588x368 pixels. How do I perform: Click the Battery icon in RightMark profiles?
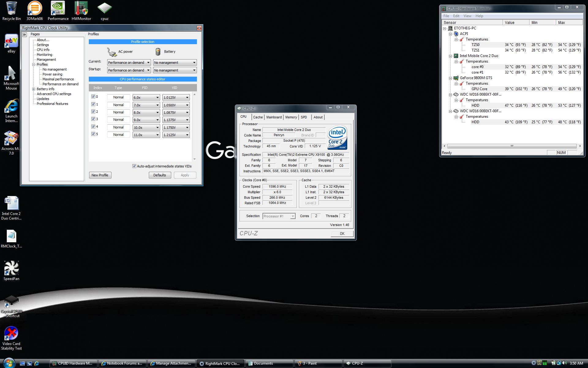[158, 52]
